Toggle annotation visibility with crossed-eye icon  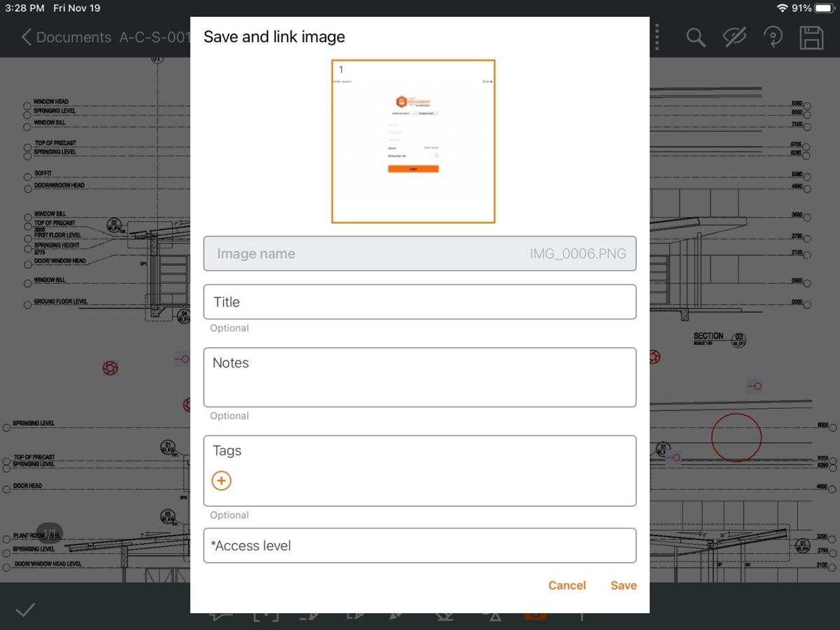tap(734, 37)
